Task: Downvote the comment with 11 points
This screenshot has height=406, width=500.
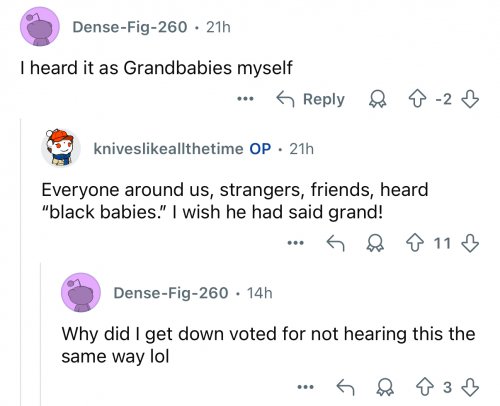Action: (470, 243)
